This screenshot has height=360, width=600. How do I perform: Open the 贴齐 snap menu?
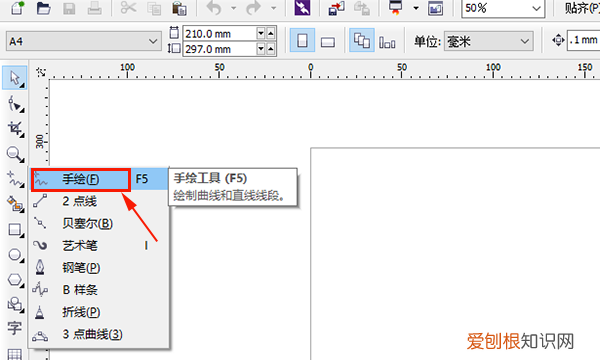click(582, 8)
